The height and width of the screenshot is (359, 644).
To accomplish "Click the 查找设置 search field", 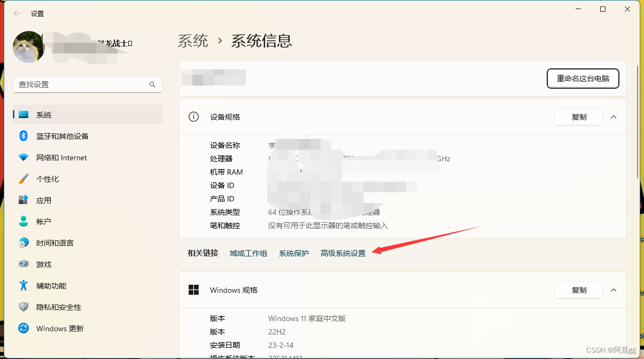I will pyautogui.click(x=88, y=84).
